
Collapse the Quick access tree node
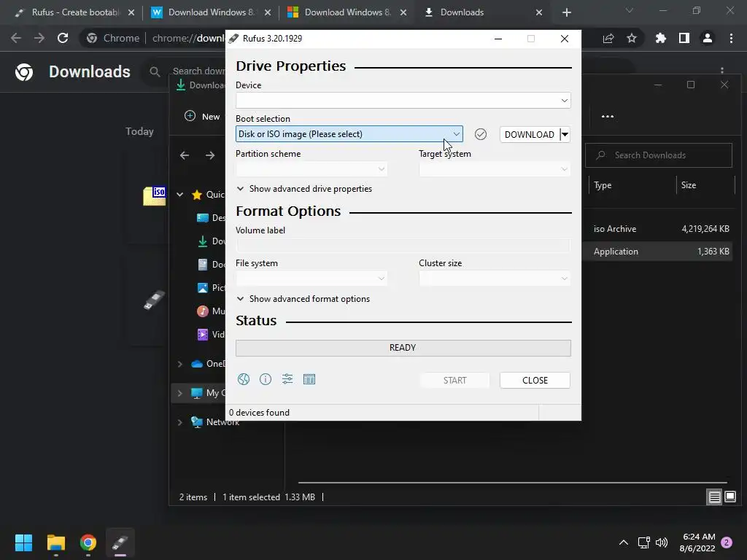click(x=180, y=194)
